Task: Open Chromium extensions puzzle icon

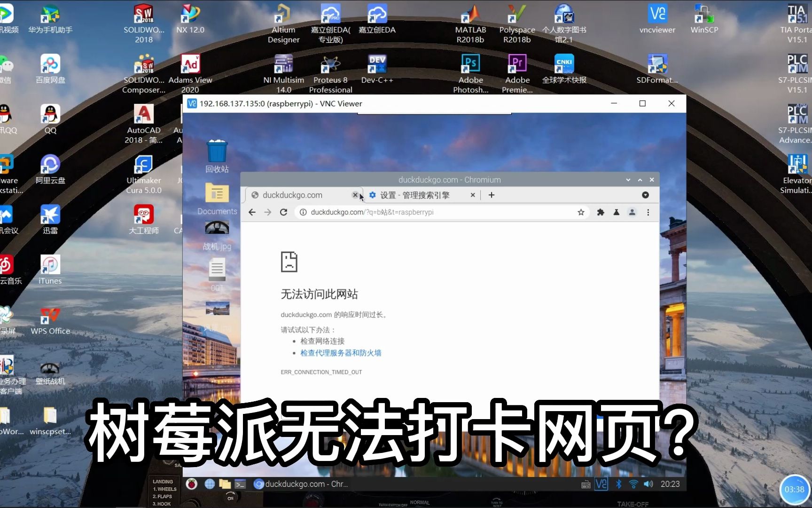Action: click(601, 212)
